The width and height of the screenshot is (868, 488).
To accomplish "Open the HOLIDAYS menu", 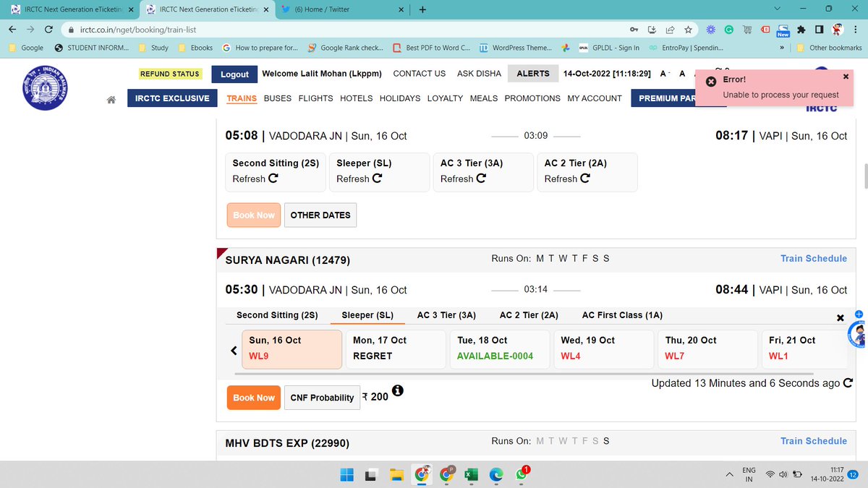I will pyautogui.click(x=400, y=98).
